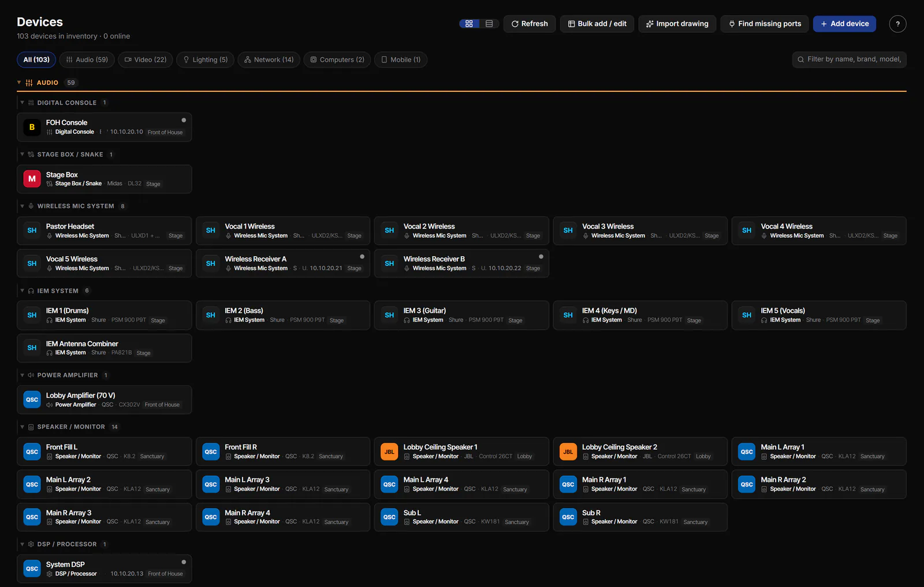Collapse the DSP / Processor group
This screenshot has width=924, height=587.
click(22, 544)
